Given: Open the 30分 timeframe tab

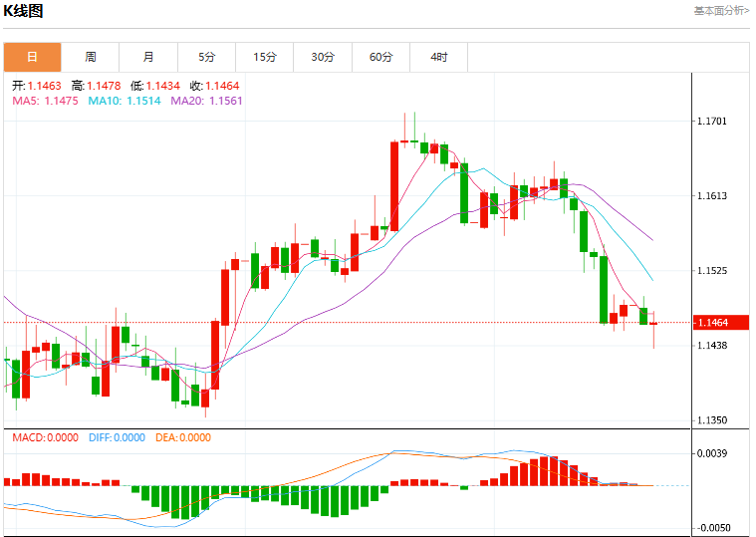Looking at the screenshot, I should coord(323,57).
